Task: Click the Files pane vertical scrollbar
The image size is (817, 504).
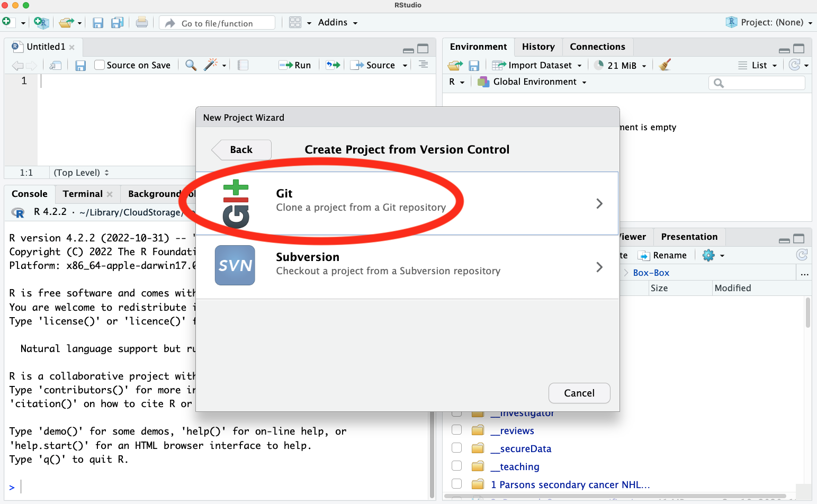Action: pyautogui.click(x=807, y=312)
